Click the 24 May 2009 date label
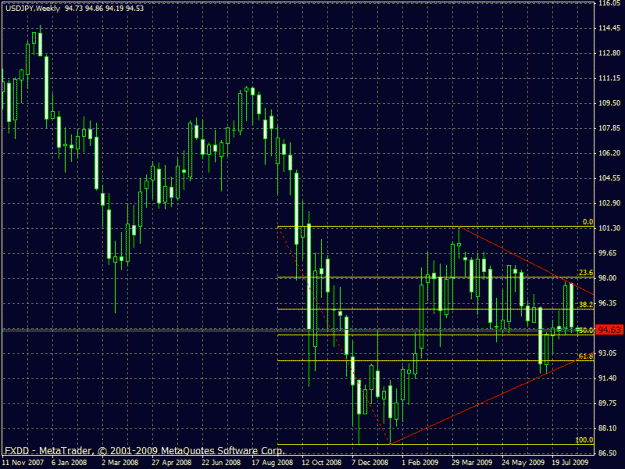Image resolution: width=625 pixels, height=469 pixels. (523, 463)
